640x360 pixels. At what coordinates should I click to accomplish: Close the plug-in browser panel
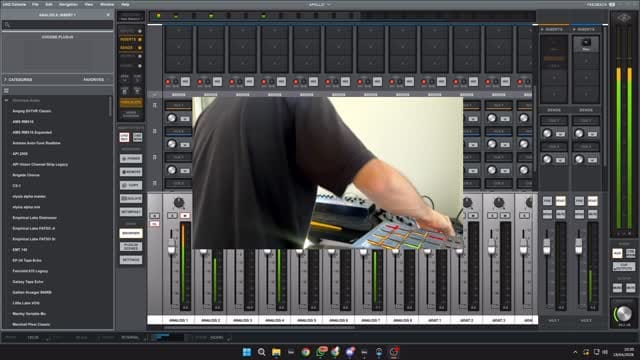coord(108,15)
